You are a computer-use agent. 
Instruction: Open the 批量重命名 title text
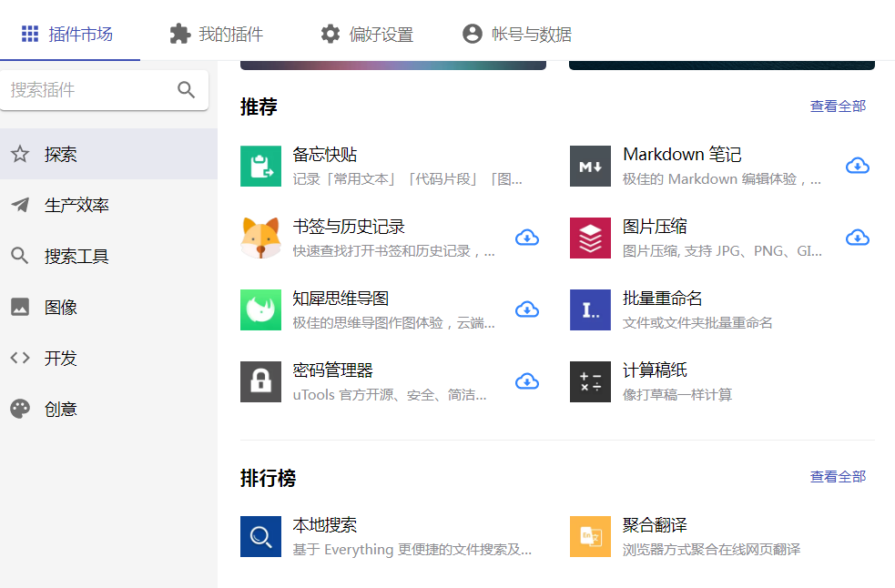(x=663, y=299)
